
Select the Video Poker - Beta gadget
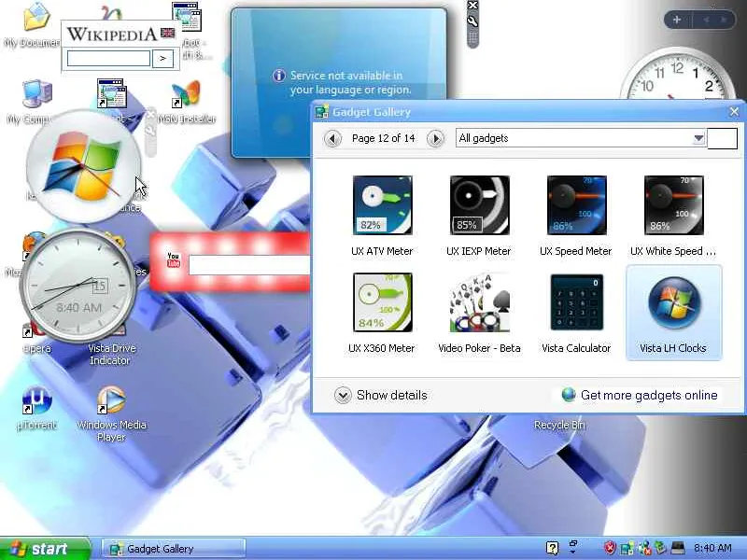point(479,302)
